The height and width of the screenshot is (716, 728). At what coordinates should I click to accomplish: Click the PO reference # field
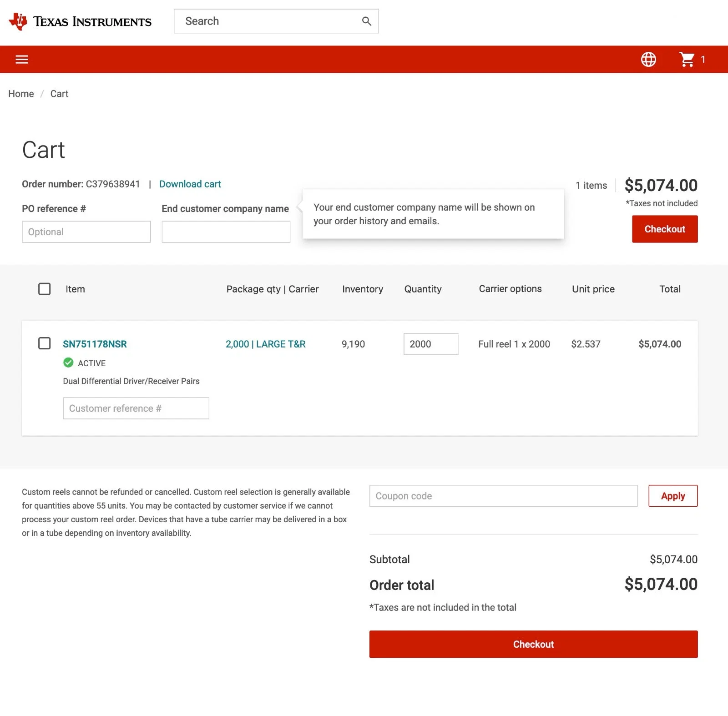point(86,232)
